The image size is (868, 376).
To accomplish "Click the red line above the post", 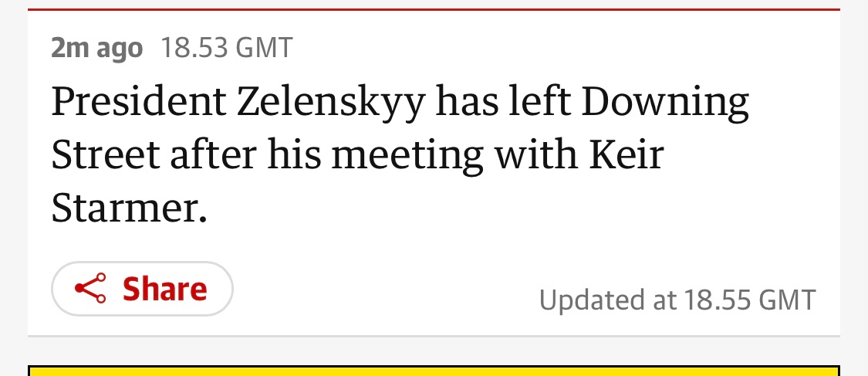I will coord(434,9).
